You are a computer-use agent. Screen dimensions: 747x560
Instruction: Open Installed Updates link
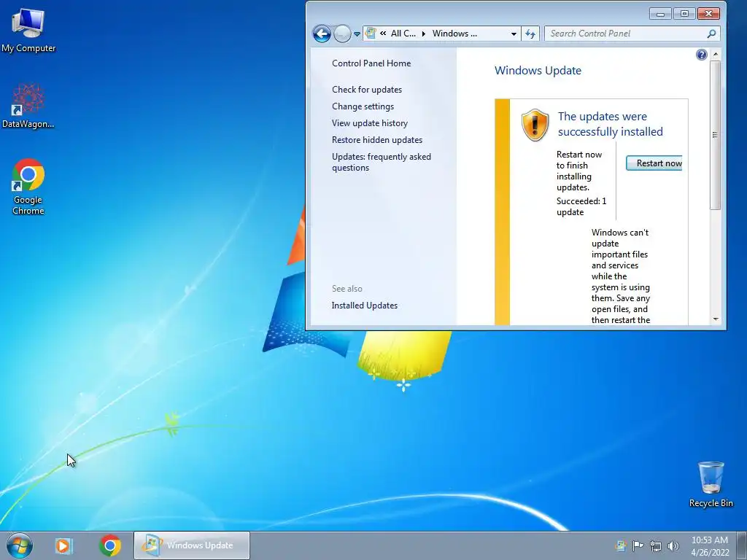pos(365,306)
